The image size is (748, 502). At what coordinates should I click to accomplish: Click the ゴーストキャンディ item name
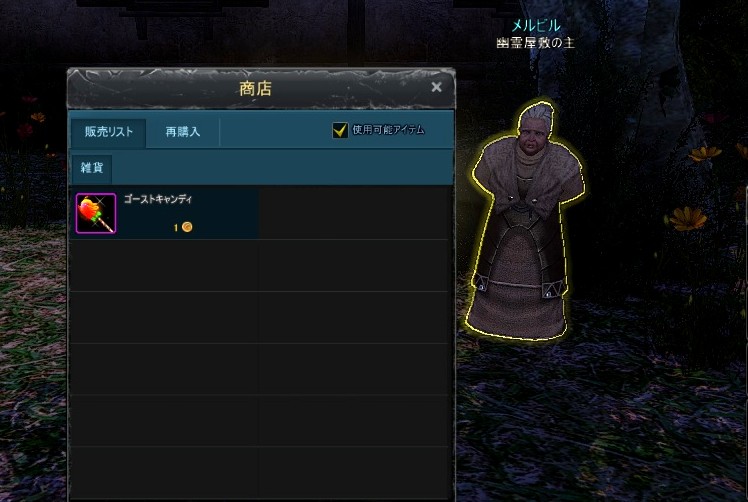point(158,199)
